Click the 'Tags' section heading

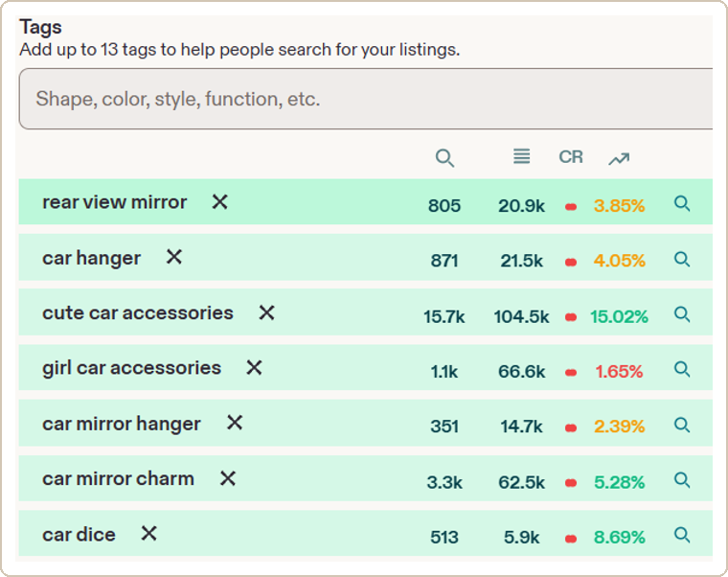[x=40, y=28]
